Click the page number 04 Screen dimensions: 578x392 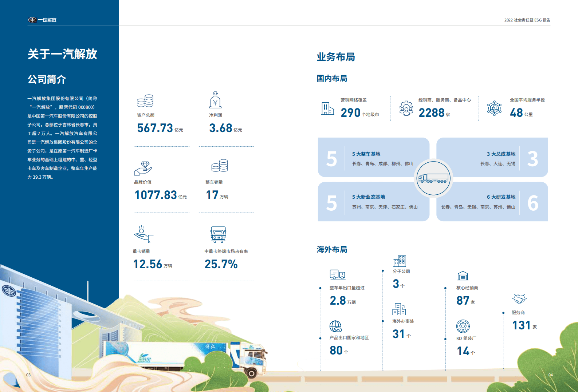click(x=551, y=375)
